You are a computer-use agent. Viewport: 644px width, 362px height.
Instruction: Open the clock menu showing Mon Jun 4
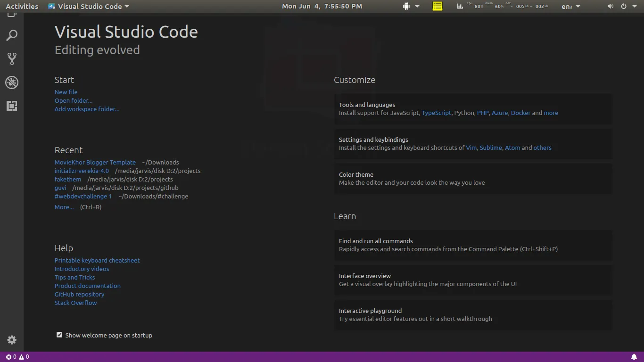[x=322, y=6]
